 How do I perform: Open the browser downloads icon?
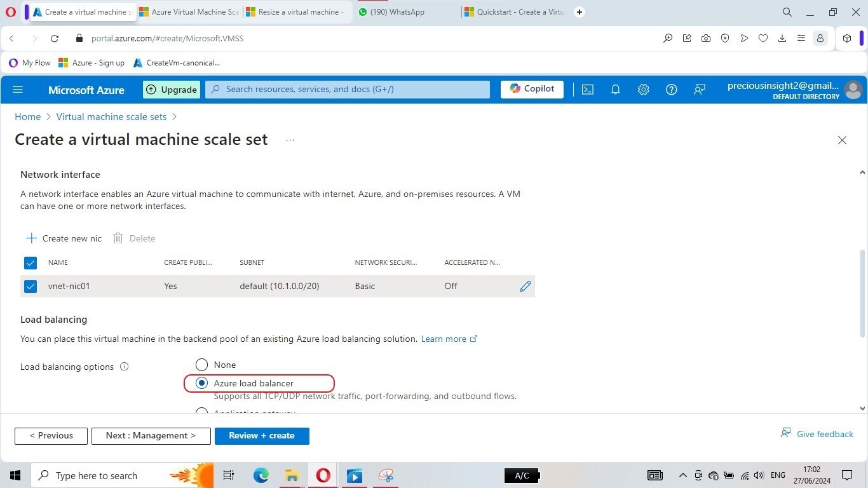click(x=782, y=38)
